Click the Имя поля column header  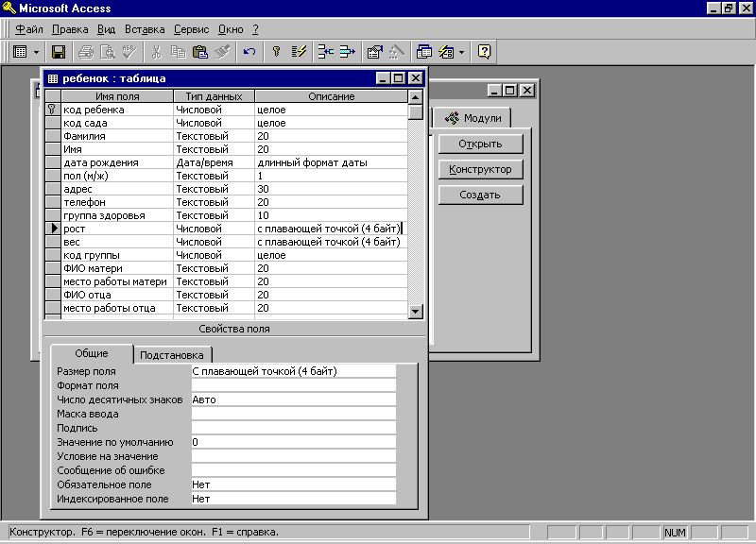coord(117,96)
